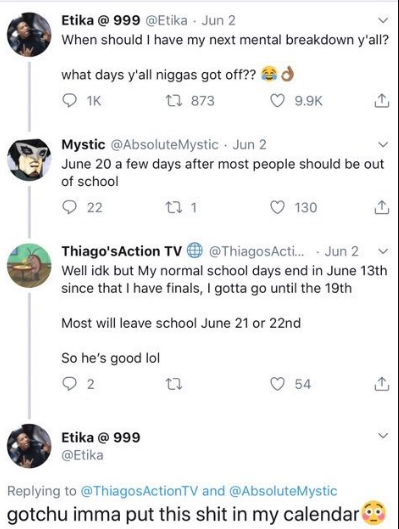Open @ThiagosActionTV link in replying-to line
Viewport: 399px width, 529px height.
(x=139, y=491)
